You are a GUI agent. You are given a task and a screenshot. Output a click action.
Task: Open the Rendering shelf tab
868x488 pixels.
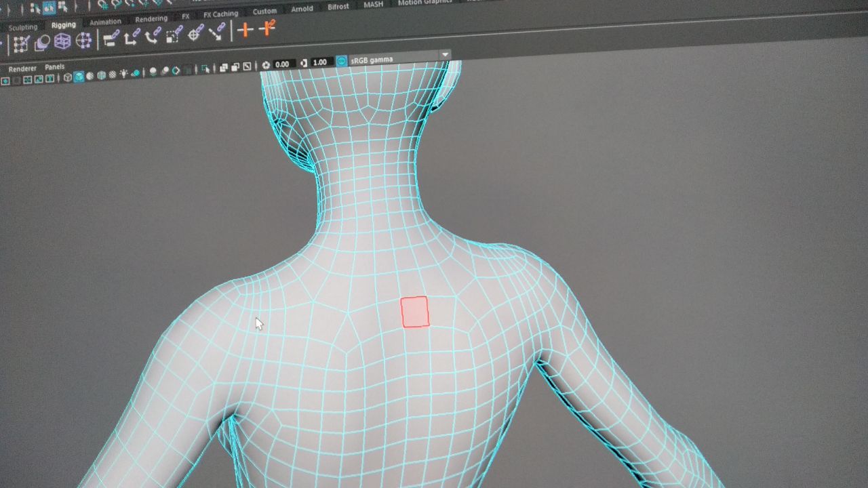pyautogui.click(x=151, y=19)
